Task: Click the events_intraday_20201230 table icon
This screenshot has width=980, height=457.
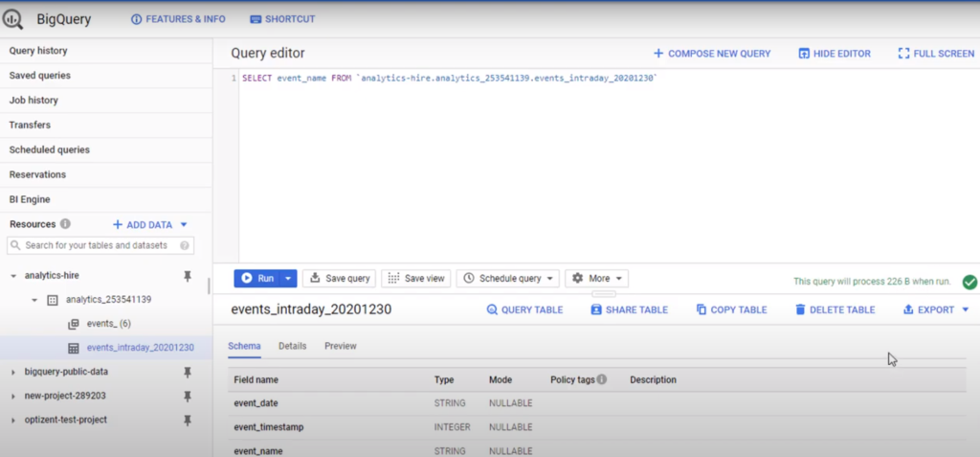Action: 74,348
